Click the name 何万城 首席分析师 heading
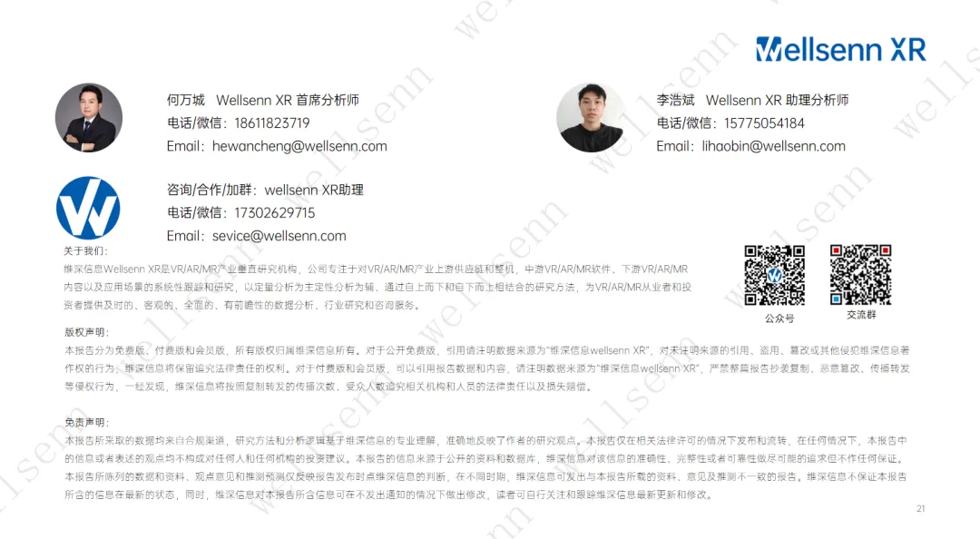The width and height of the screenshot is (980, 539). coord(262,100)
